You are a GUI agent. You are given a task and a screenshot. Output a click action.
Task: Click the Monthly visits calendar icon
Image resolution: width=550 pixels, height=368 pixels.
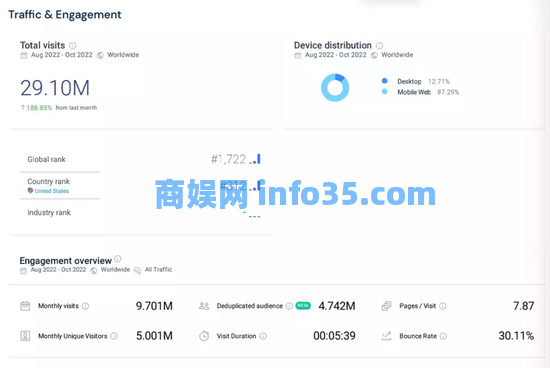tap(25, 306)
